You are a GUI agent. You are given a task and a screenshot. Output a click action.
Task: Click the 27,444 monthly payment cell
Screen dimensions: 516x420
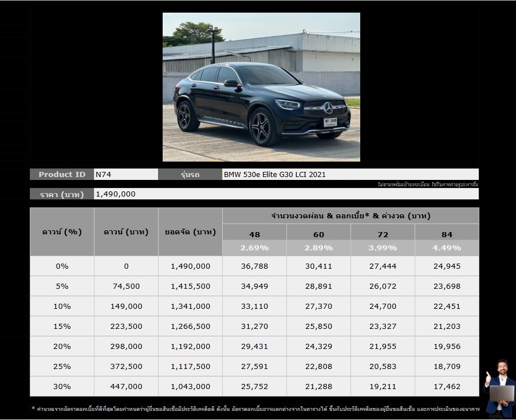[x=383, y=266]
